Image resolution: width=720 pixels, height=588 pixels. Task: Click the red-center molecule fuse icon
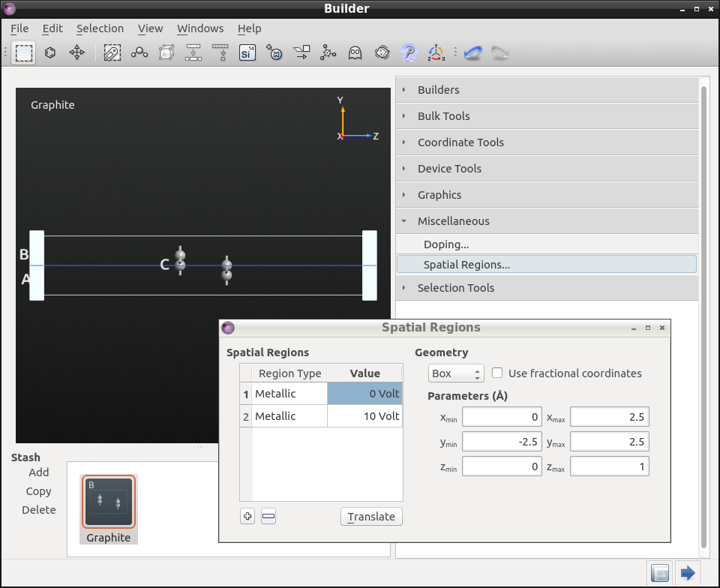click(328, 53)
